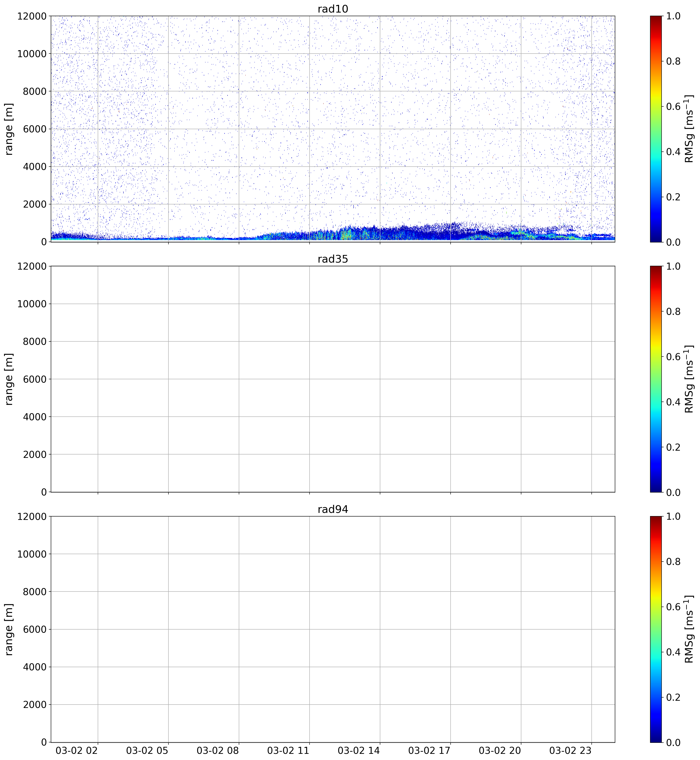Click the "03-02 17" time axis label

[429, 751]
